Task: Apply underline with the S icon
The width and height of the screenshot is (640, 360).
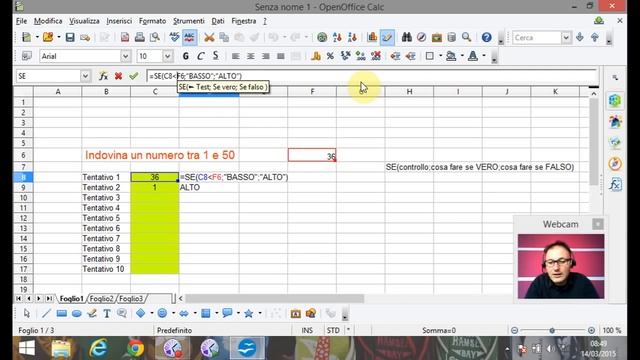Action: 216,56
